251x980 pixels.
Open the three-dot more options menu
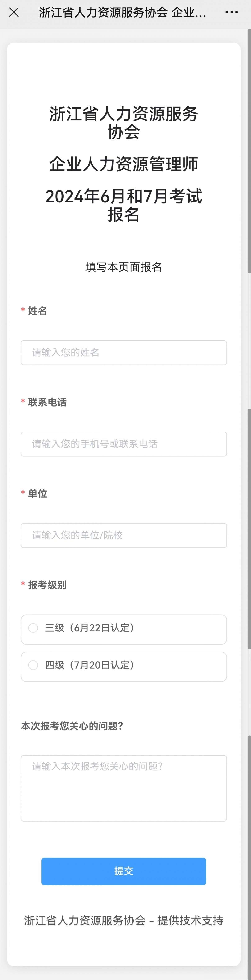[x=231, y=13]
